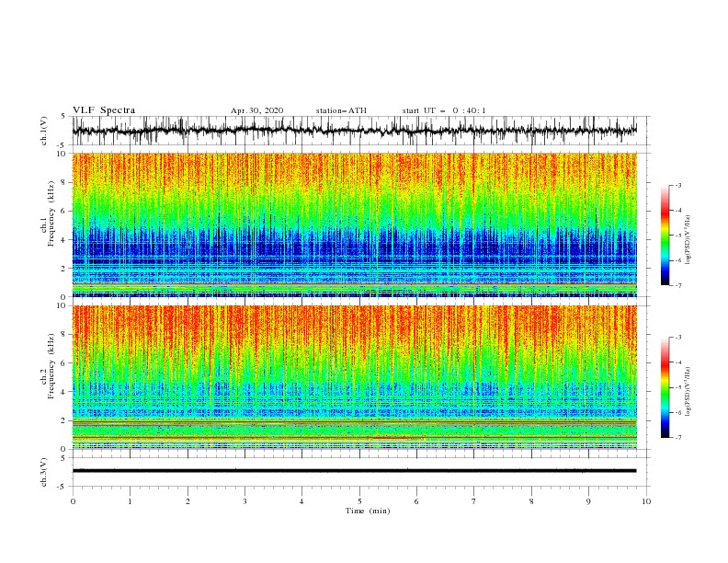Click the "ch.2 Frequency (kHz)" axis label

click(x=49, y=366)
